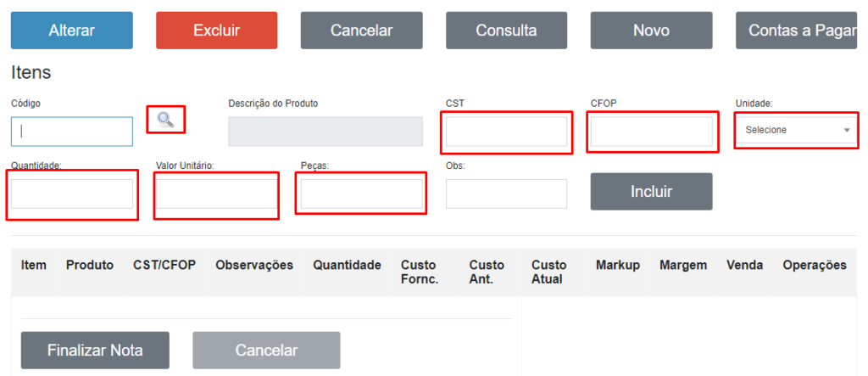868x376 pixels.
Task: Focus the Código input field
Action: 72,132
